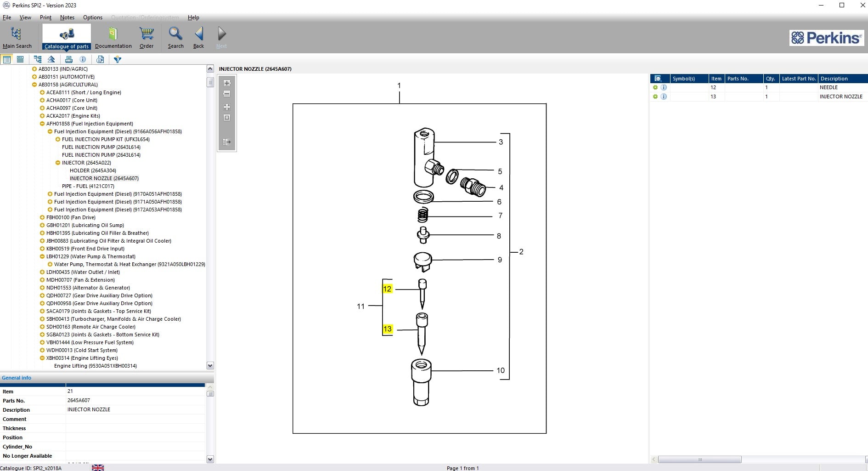The height and width of the screenshot is (471, 868).
Task: Collapse the INJECTOR (2645A022) node
Action: 58,163
